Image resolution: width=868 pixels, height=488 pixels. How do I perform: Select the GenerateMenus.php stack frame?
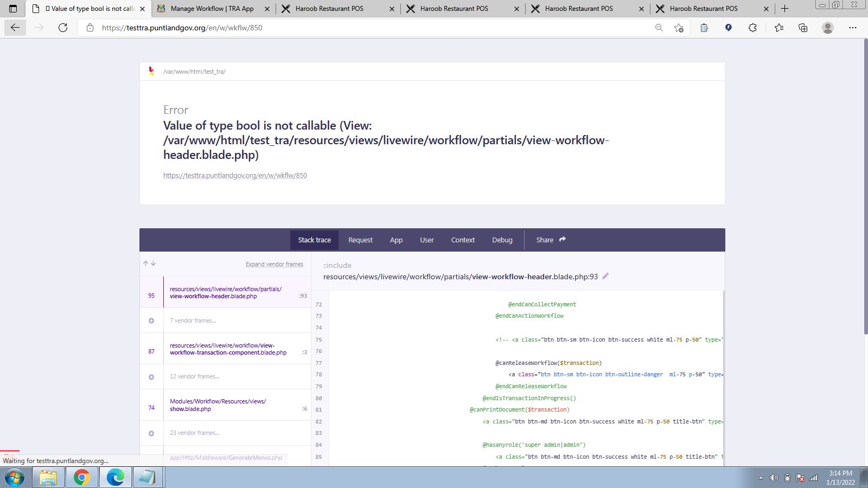[x=225, y=458]
